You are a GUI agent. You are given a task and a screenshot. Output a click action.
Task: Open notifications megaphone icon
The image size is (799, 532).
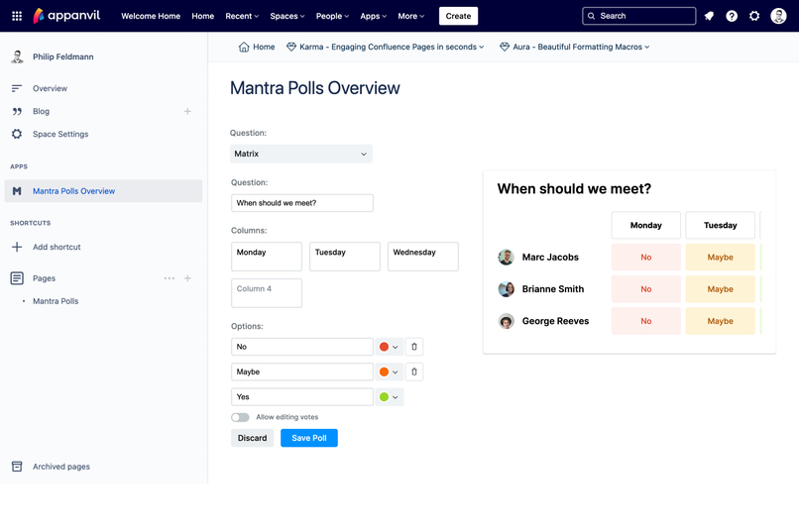click(x=709, y=16)
